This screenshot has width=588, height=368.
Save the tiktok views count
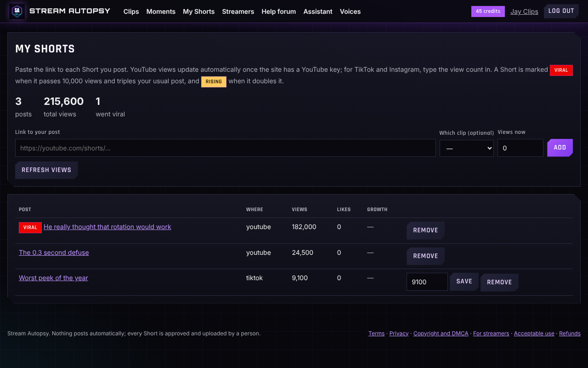point(464,282)
